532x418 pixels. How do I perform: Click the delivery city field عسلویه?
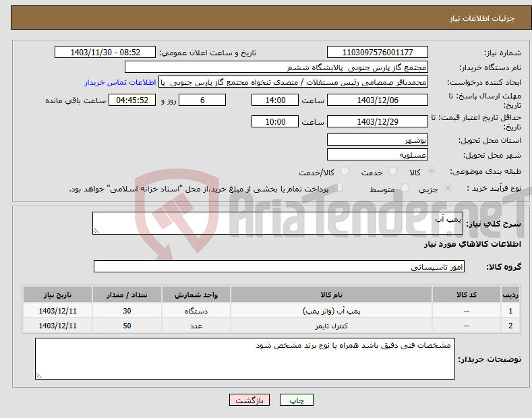click(x=378, y=154)
